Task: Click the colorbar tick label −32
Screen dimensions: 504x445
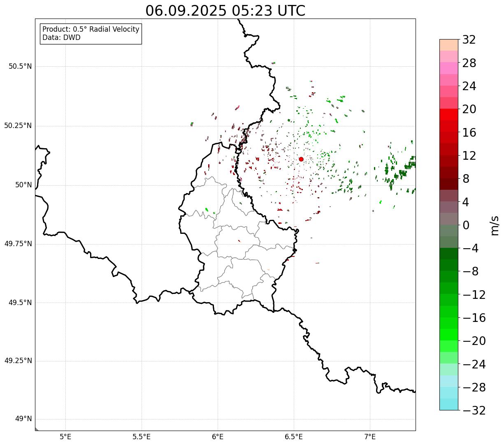Action: tap(474, 410)
